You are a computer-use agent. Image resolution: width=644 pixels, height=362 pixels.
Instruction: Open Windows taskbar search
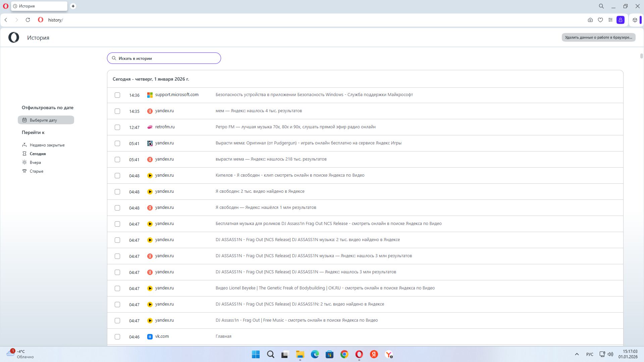271,355
